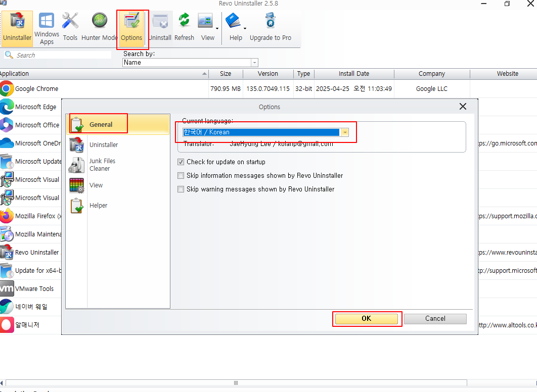The height and width of the screenshot is (392, 537).
Task: Click altools.co.kr website cell
Action: pyautogui.click(x=508, y=325)
